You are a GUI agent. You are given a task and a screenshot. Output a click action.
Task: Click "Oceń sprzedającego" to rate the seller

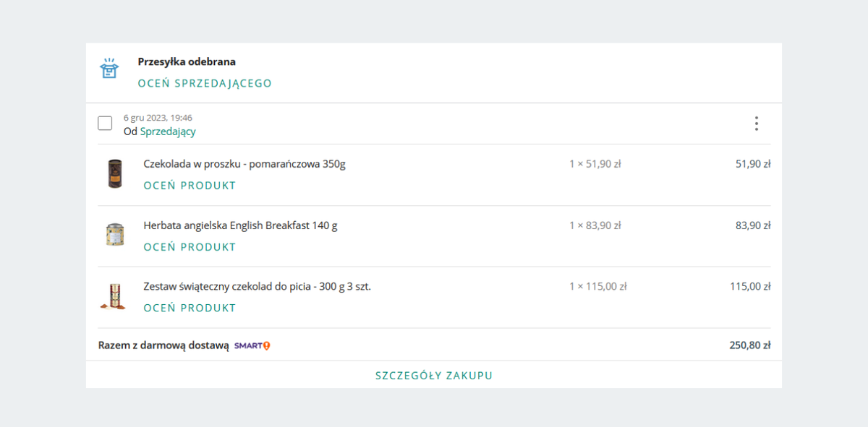pos(205,83)
